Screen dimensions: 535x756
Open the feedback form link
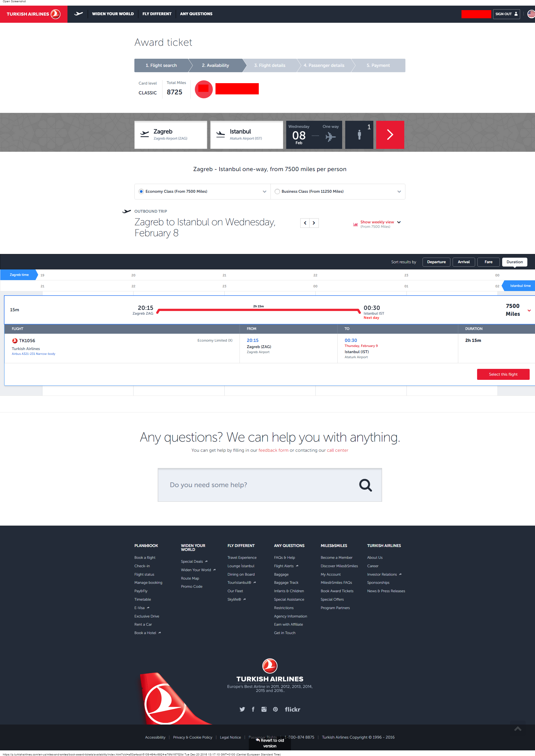[274, 450]
